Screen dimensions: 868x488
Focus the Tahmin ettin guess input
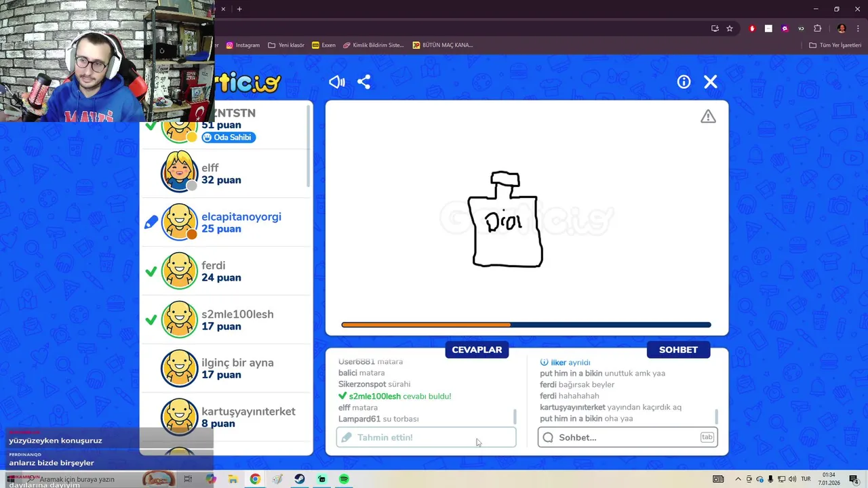coord(426,437)
